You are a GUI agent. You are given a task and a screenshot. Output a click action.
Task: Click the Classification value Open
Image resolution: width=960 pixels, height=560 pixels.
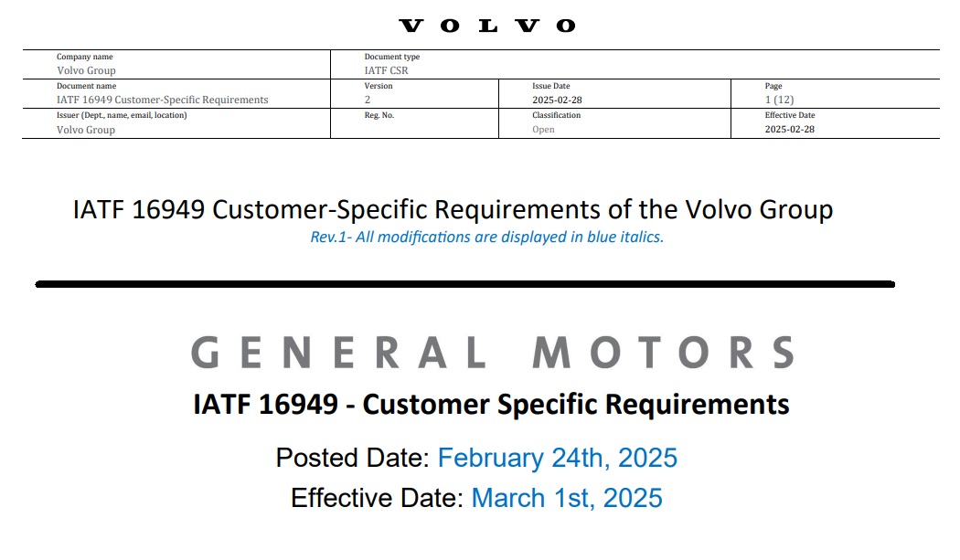coord(543,130)
